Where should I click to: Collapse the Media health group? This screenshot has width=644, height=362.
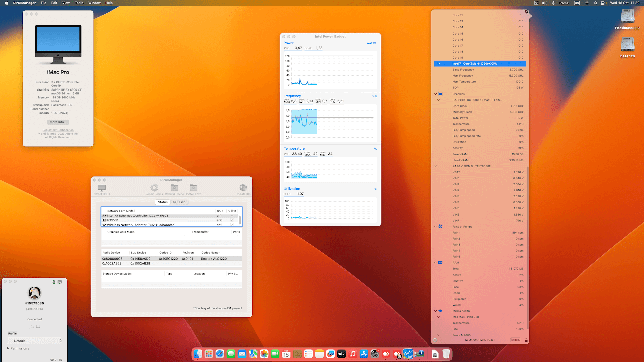tap(435, 311)
